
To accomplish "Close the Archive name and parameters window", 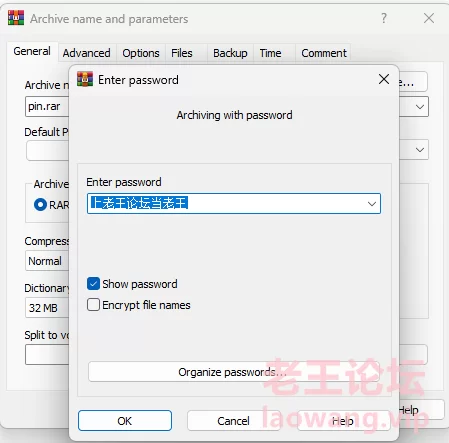I will pyautogui.click(x=429, y=18).
